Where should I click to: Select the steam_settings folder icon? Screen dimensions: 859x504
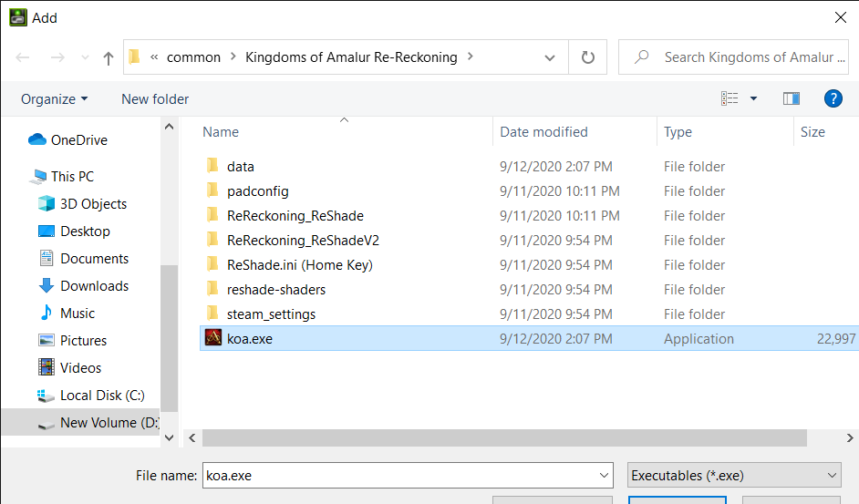pyautogui.click(x=212, y=314)
